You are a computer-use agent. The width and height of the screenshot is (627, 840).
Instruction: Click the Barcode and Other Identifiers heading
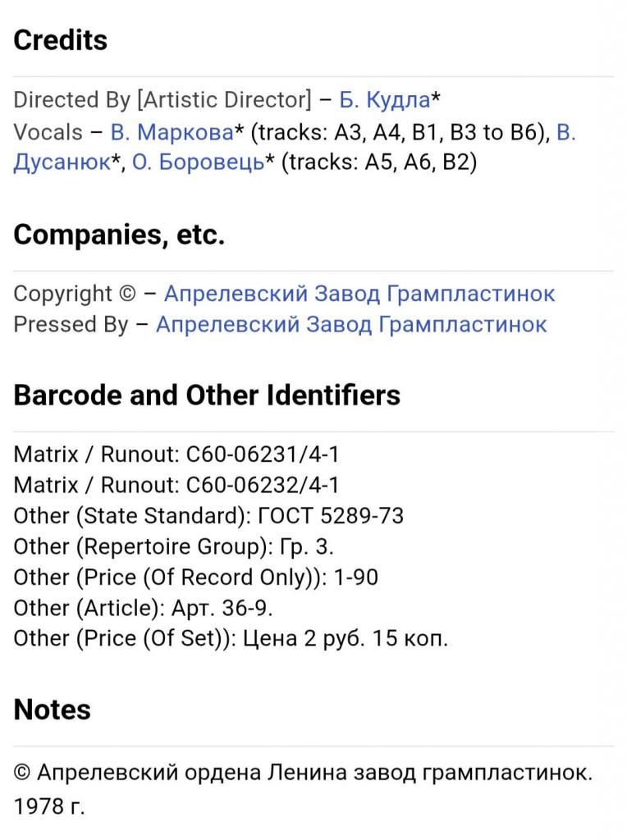[207, 395]
